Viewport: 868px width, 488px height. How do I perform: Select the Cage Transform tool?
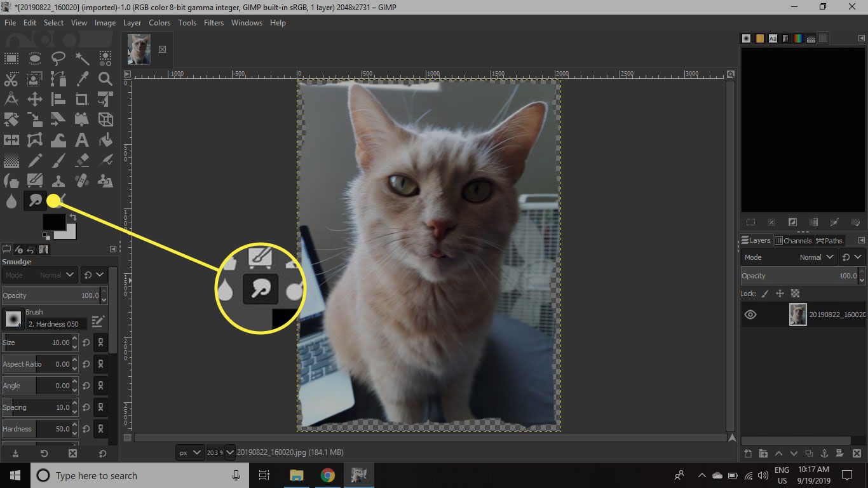(35, 139)
